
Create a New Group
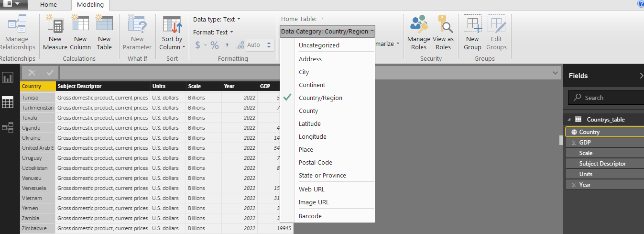pyautogui.click(x=472, y=33)
